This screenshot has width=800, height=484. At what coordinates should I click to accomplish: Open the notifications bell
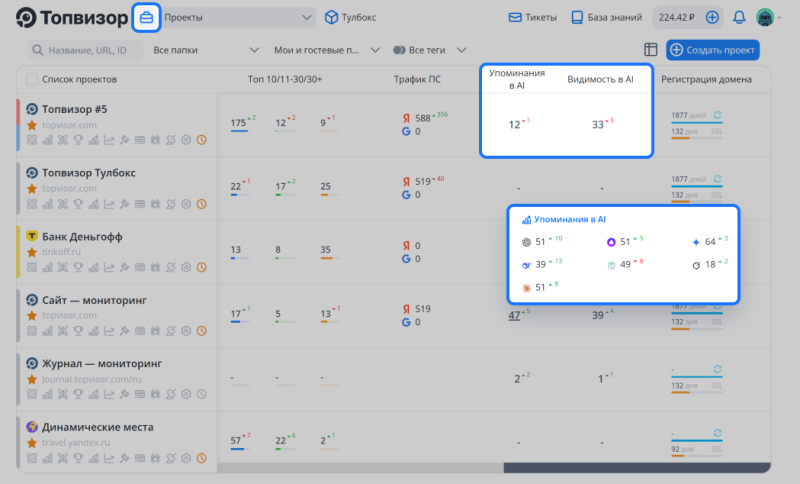coord(739,17)
